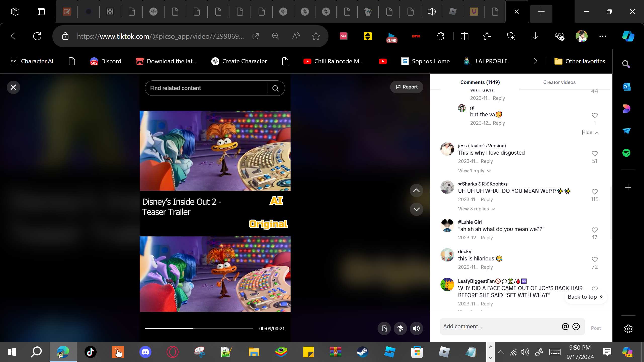Open the auto-scroll icon beside volume
644x362 pixels.
pyautogui.click(x=400, y=328)
